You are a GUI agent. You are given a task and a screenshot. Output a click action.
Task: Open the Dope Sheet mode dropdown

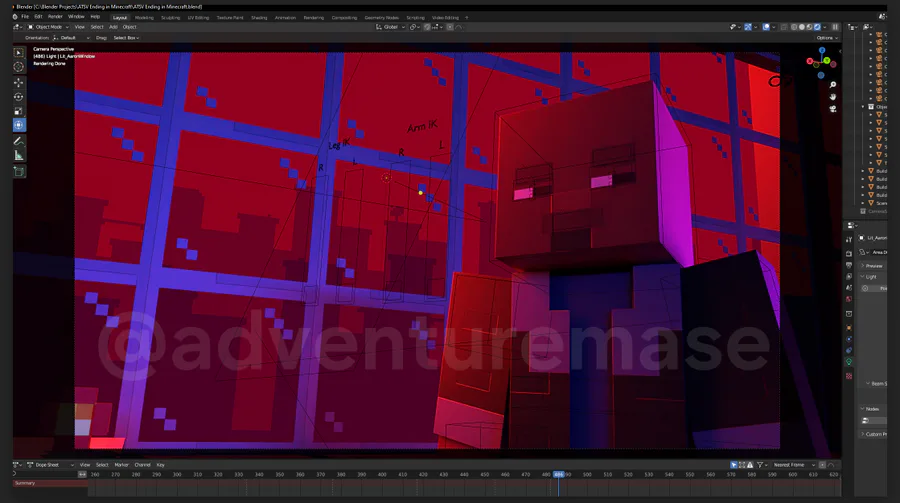click(x=51, y=465)
